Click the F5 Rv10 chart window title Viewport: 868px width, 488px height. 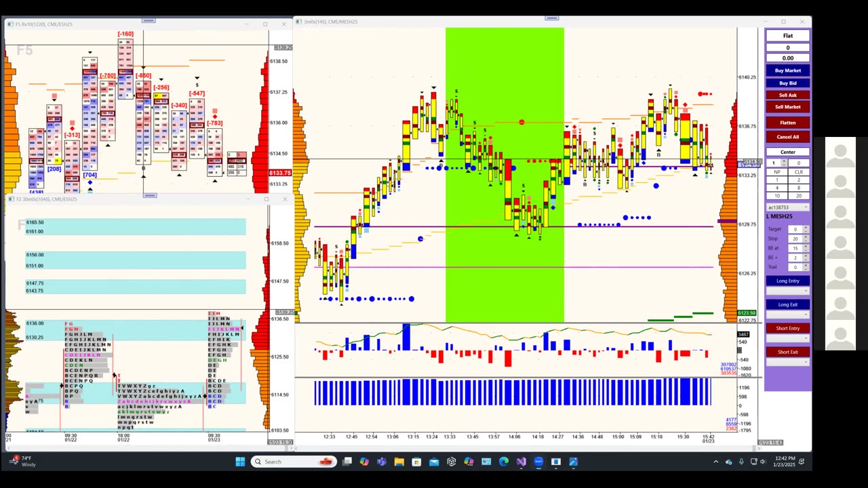[43, 24]
